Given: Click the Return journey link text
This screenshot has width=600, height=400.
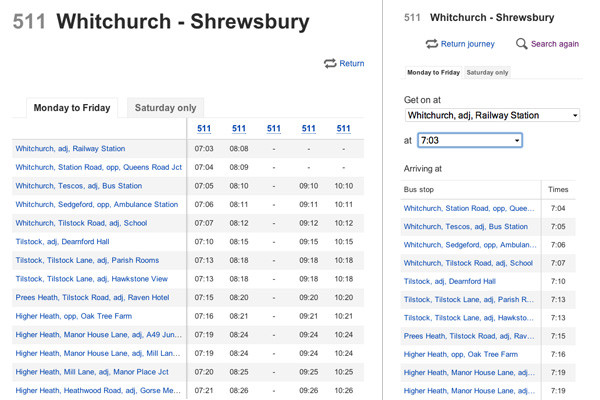Looking at the screenshot, I should tap(467, 44).
